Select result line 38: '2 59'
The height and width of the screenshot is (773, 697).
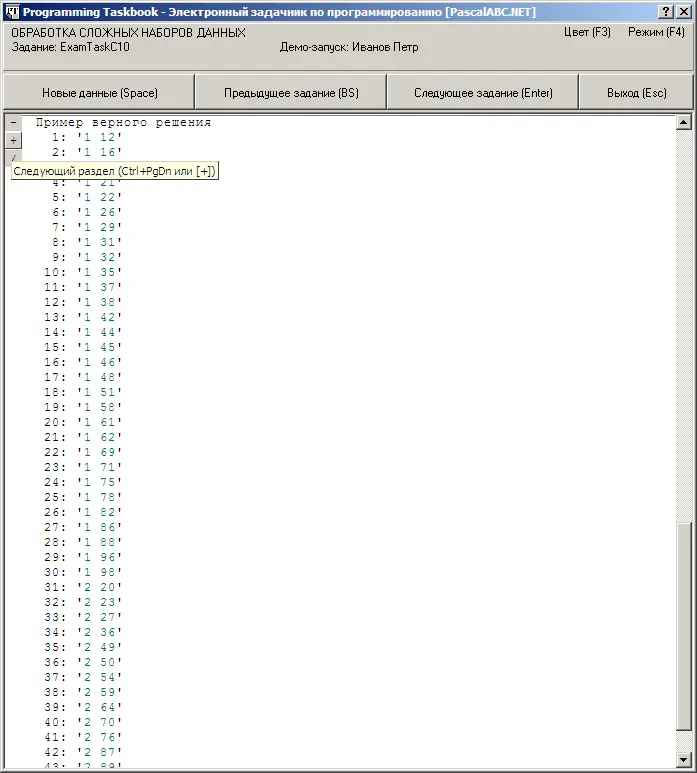pyautogui.click(x=82, y=692)
